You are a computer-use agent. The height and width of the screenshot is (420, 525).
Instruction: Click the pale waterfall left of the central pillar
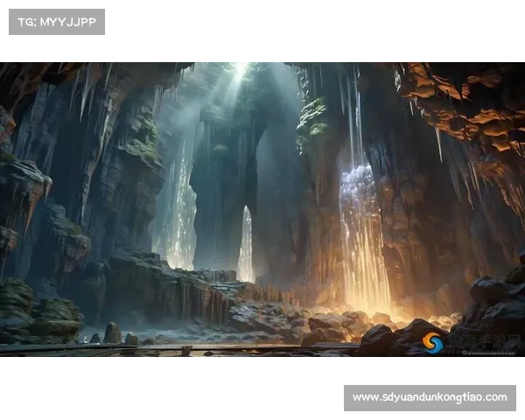click(x=181, y=210)
